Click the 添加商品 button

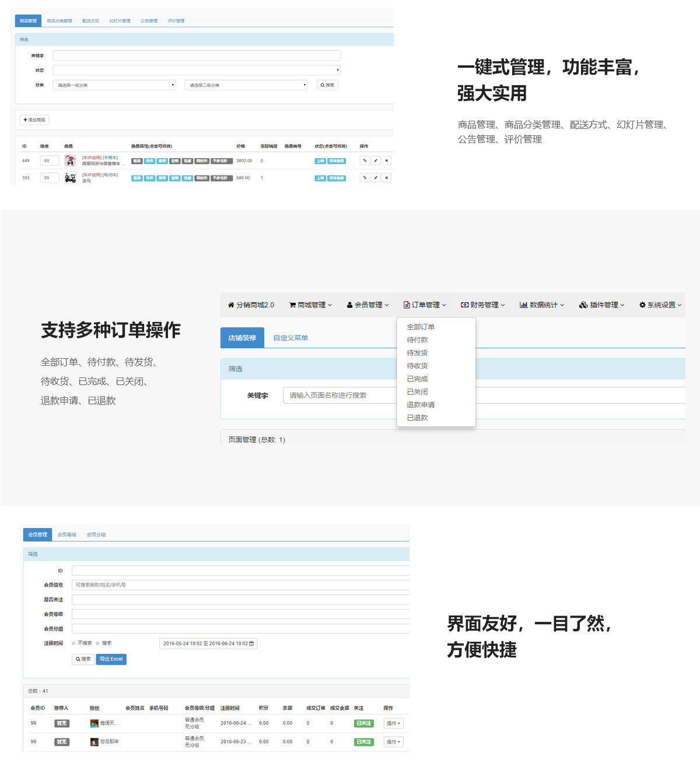click(x=34, y=120)
